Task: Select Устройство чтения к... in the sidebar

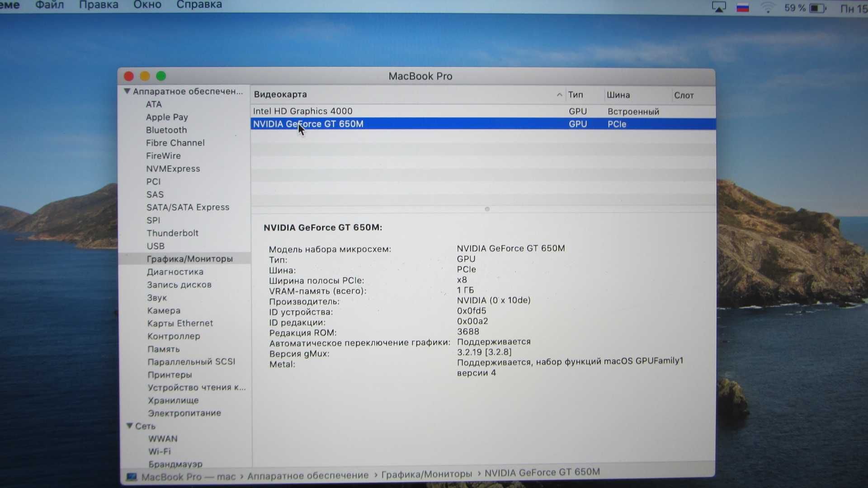Action: (197, 388)
